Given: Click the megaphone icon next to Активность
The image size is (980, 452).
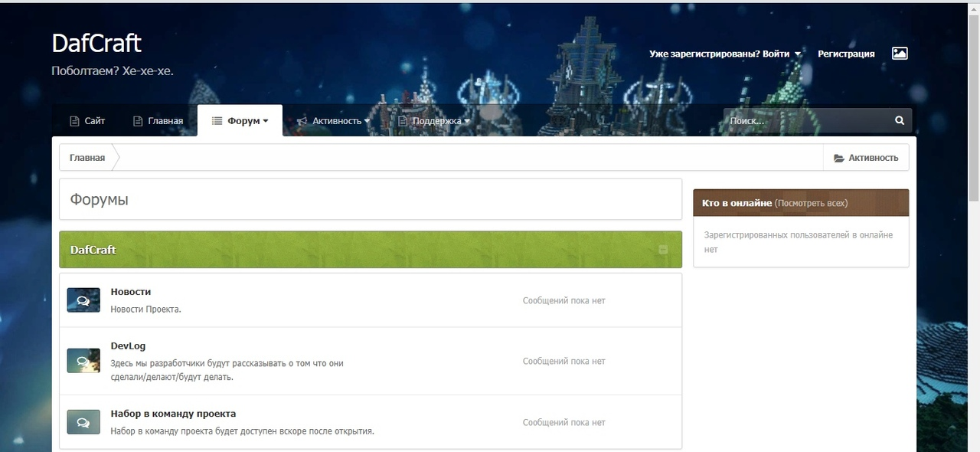Looking at the screenshot, I should pyautogui.click(x=302, y=121).
